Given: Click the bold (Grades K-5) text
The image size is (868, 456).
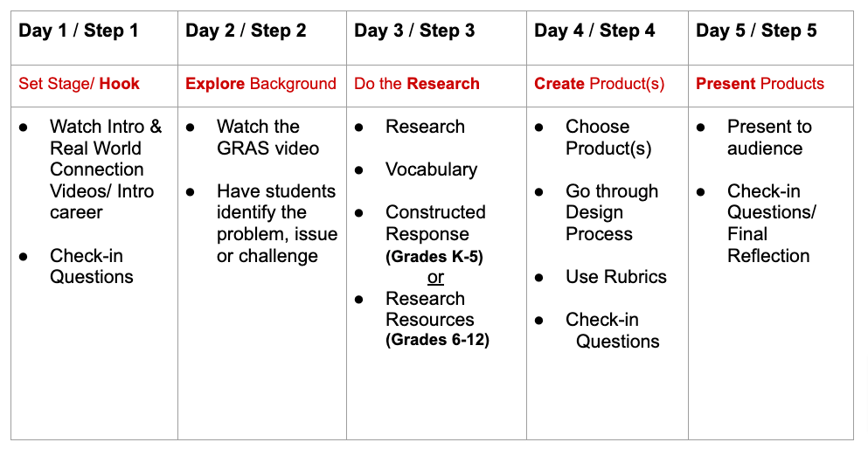Looking at the screenshot, I should pos(434,257).
